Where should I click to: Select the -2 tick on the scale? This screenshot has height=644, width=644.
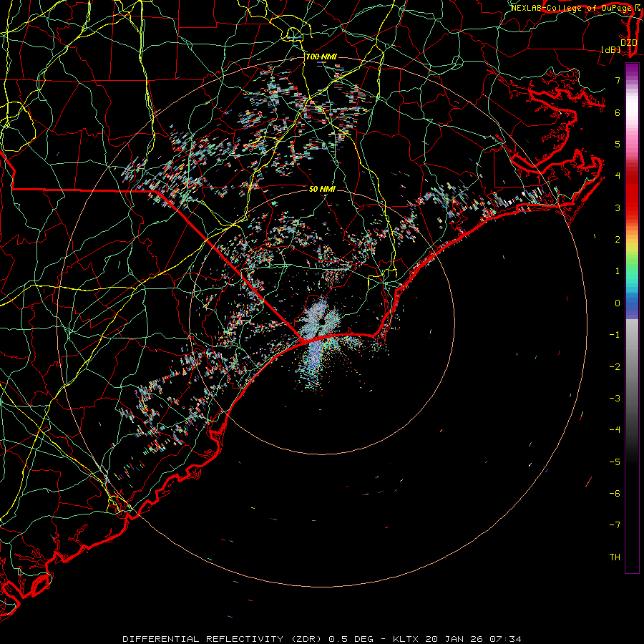(x=615, y=367)
